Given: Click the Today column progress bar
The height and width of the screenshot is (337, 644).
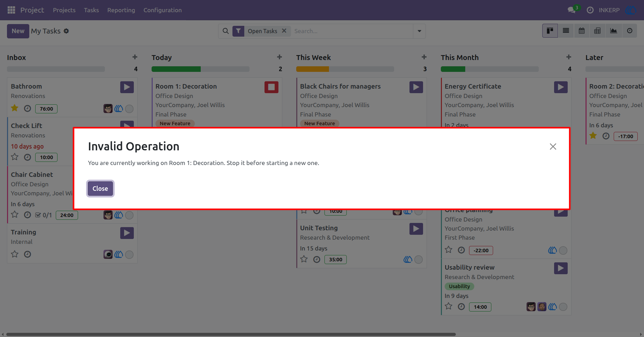Looking at the screenshot, I should pyautogui.click(x=200, y=69).
